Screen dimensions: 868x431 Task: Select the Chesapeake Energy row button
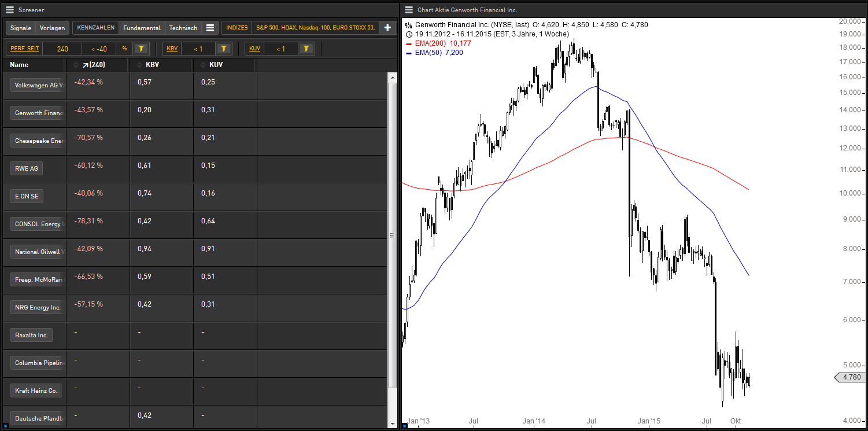click(38, 141)
